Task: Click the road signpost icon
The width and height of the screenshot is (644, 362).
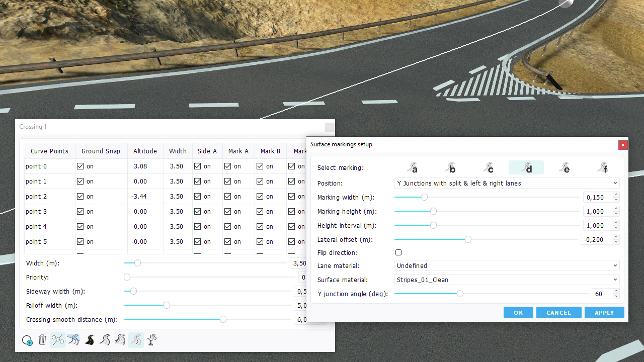Action: click(151, 340)
